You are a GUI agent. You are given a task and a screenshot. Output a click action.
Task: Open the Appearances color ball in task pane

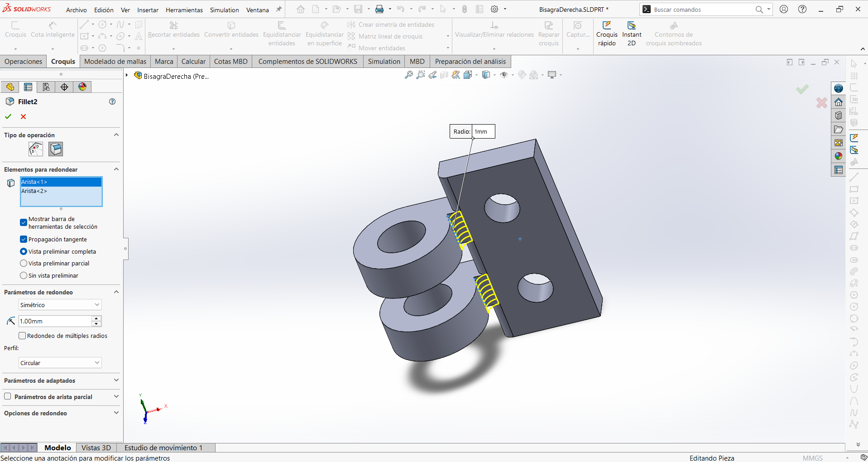tap(839, 156)
